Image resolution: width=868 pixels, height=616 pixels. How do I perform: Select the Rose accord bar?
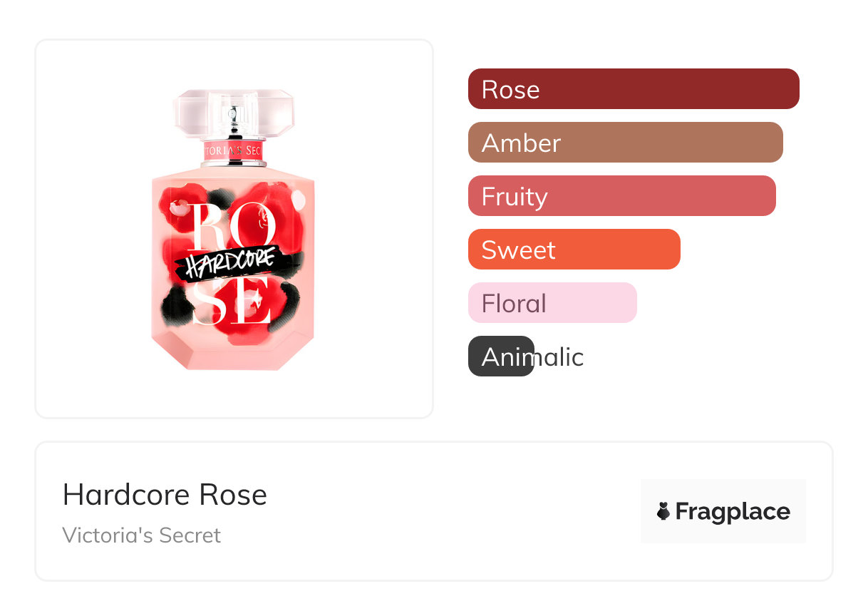[633, 89]
